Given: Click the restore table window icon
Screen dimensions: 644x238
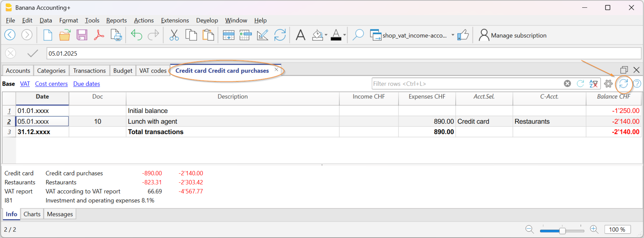Looking at the screenshot, I should (624, 70).
